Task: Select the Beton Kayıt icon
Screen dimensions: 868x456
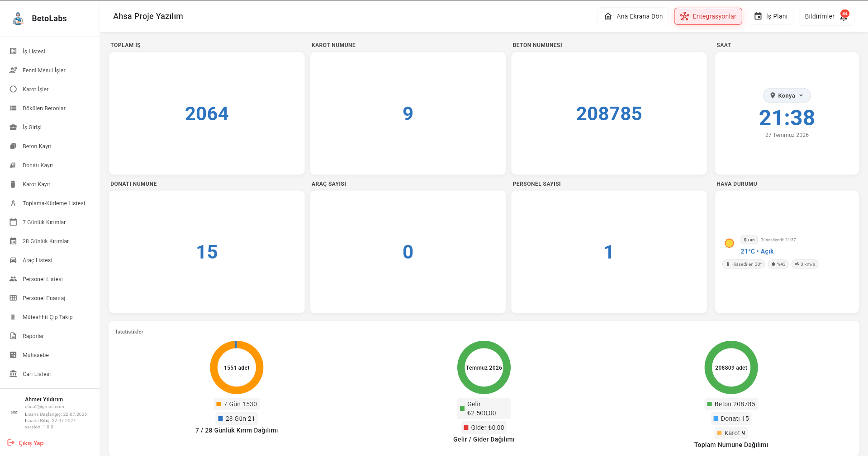Action: [13, 146]
